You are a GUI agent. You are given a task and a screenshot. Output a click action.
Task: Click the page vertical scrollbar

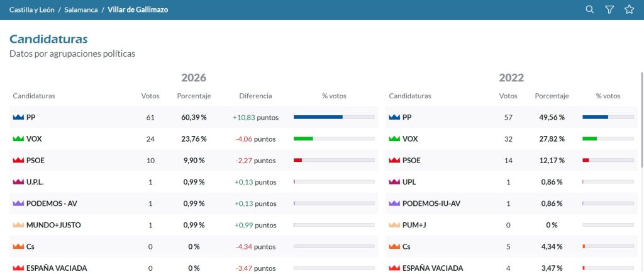click(x=642, y=119)
